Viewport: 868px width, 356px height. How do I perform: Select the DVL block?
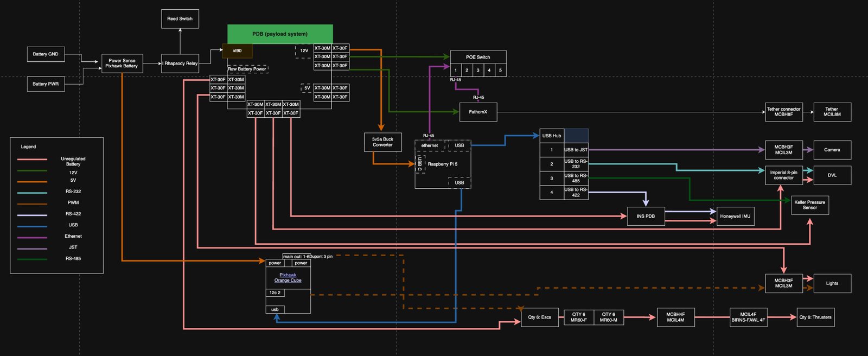[832, 175]
